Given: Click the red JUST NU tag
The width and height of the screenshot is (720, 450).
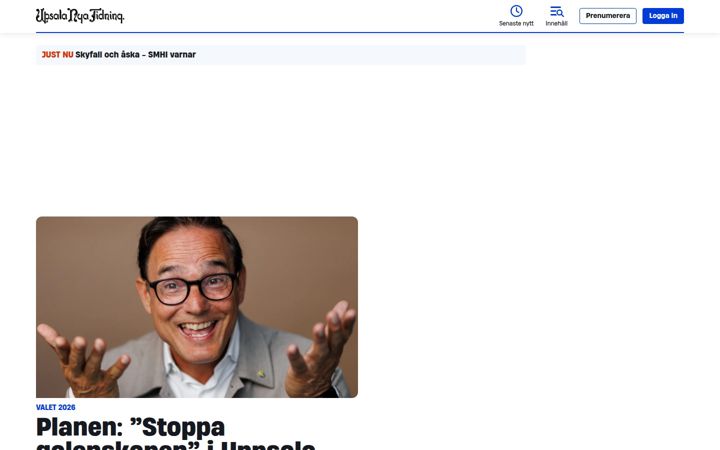Looking at the screenshot, I should (57, 55).
